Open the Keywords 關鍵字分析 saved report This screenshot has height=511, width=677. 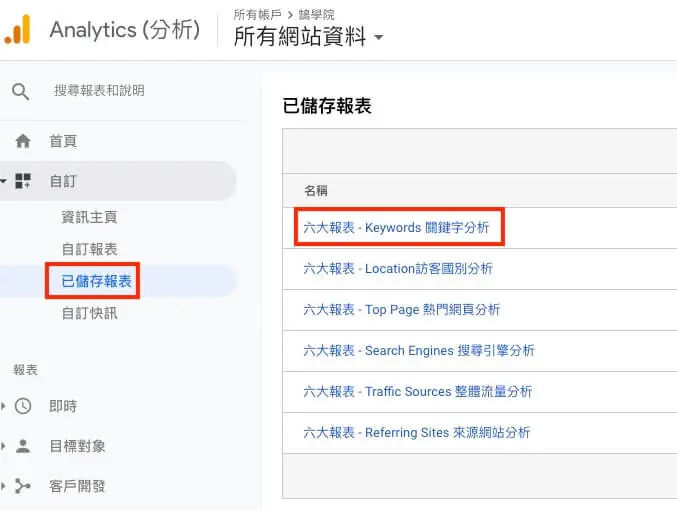point(396,227)
